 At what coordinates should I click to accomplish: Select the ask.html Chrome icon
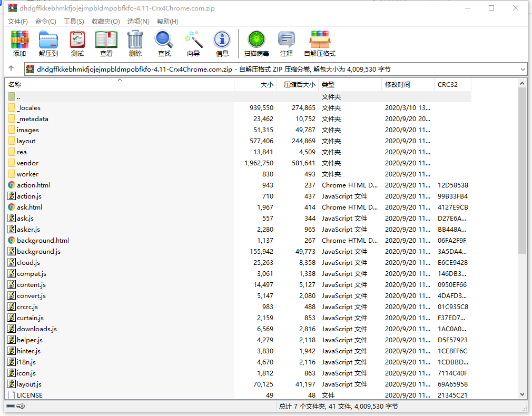tap(12, 207)
